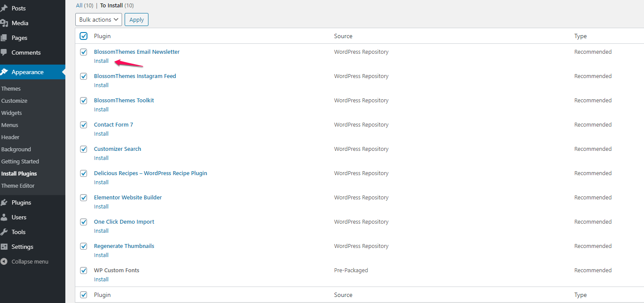Open One Click Demo Import plugin title
Viewport: 644px width, 303px height.
(124, 222)
